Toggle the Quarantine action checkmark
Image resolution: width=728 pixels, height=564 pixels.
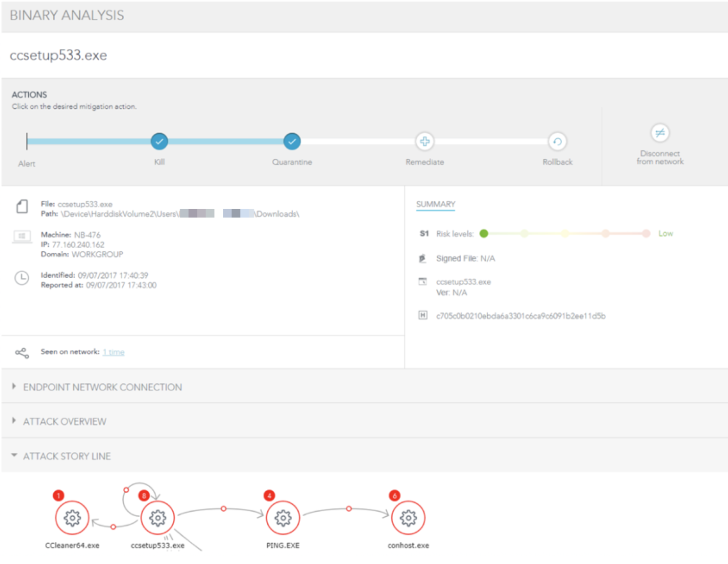pos(292,141)
